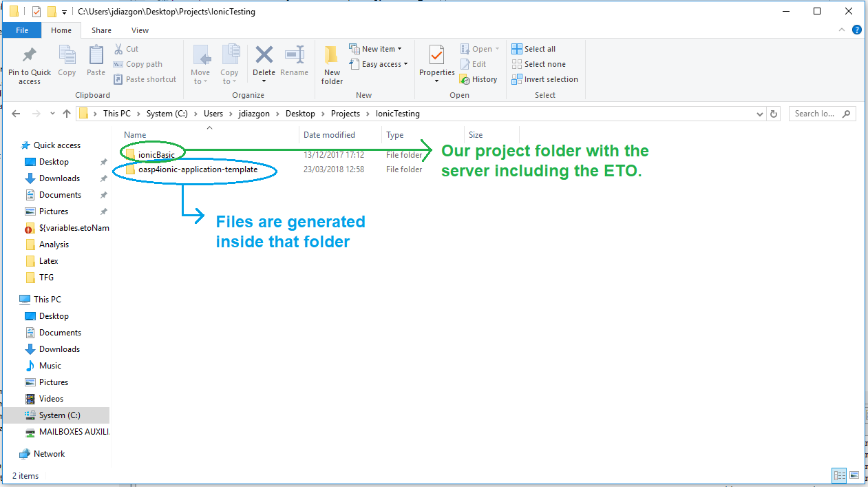Viewport: 868px width, 487px height.
Task: Click Select all button
Action: click(x=533, y=49)
